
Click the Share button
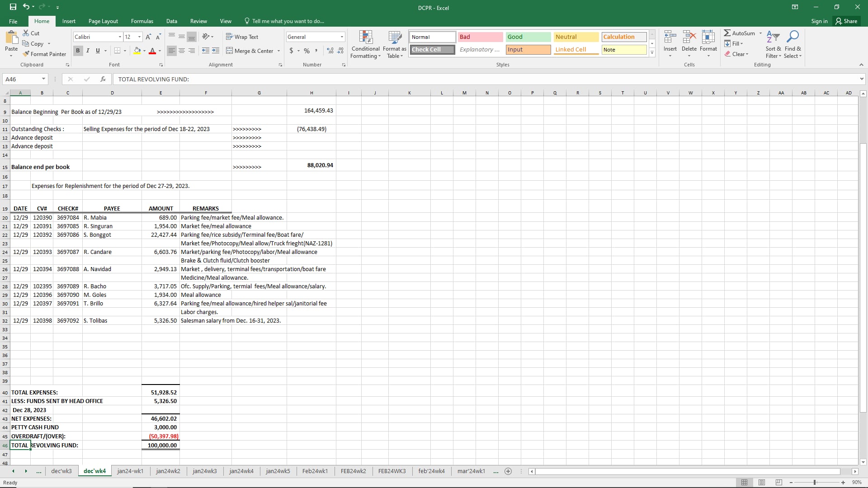pyautogui.click(x=846, y=21)
